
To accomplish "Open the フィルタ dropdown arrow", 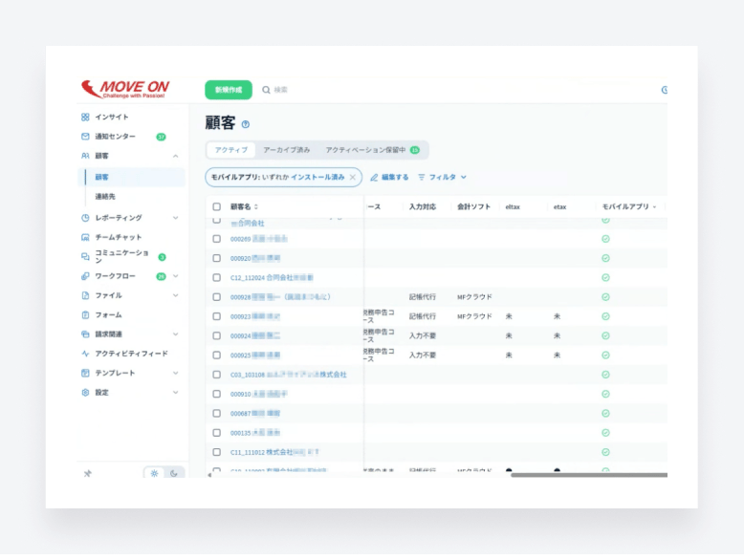I will (x=464, y=178).
